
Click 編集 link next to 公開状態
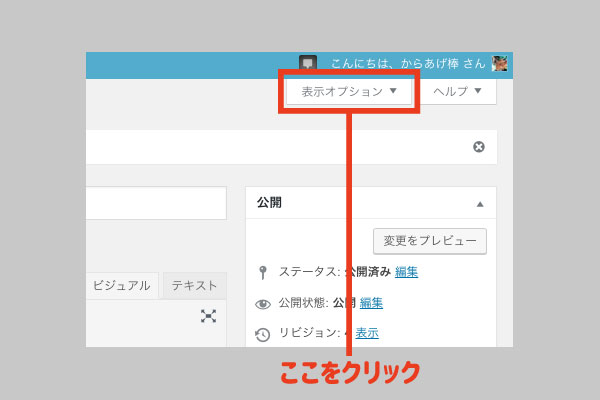pyautogui.click(x=371, y=303)
